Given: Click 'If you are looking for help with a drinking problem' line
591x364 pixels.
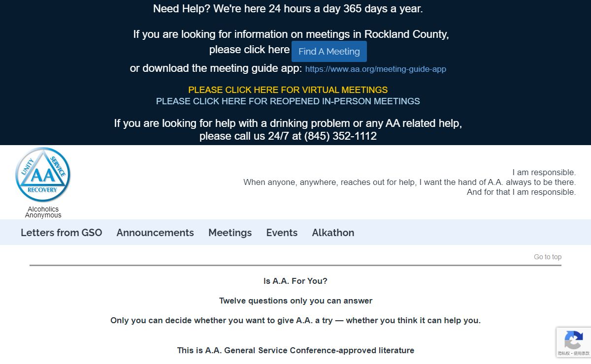Looking at the screenshot, I should (x=288, y=123).
